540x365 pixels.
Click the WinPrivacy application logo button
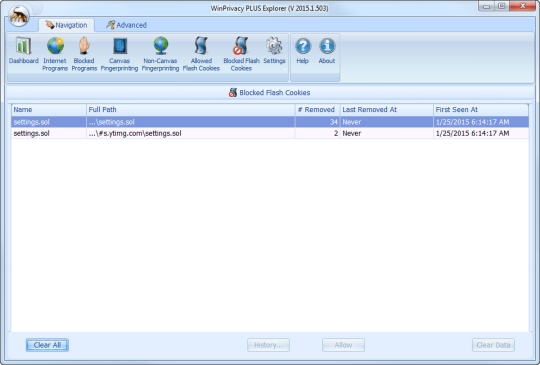pyautogui.click(x=19, y=16)
